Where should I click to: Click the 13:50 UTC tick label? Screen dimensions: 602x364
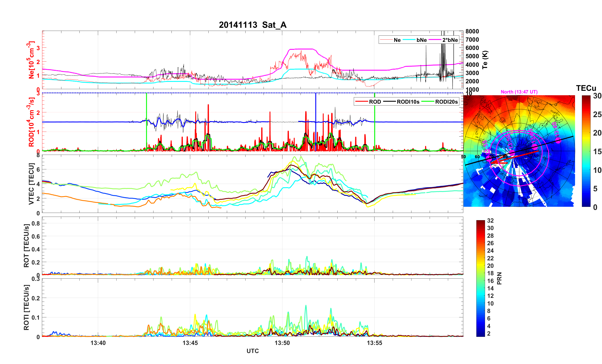[x=282, y=343]
